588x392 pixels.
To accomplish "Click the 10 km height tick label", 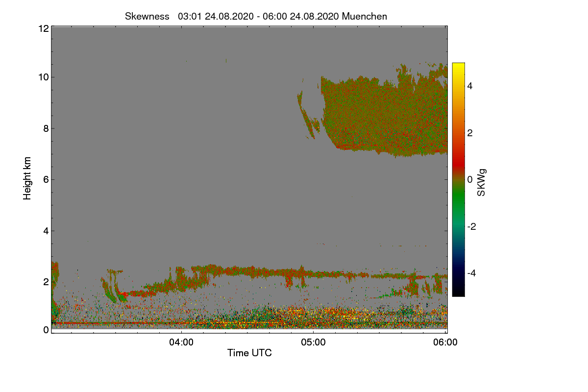I will pos(43,77).
